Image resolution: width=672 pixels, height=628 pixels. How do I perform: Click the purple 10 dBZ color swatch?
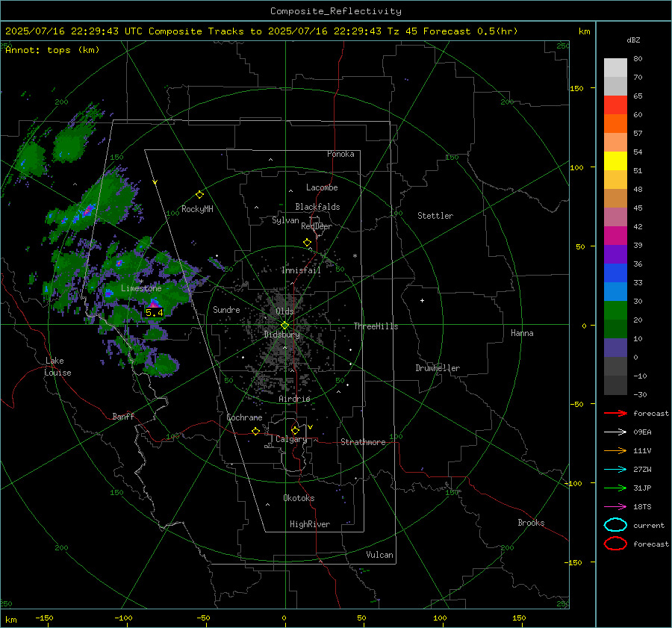pyautogui.click(x=615, y=347)
